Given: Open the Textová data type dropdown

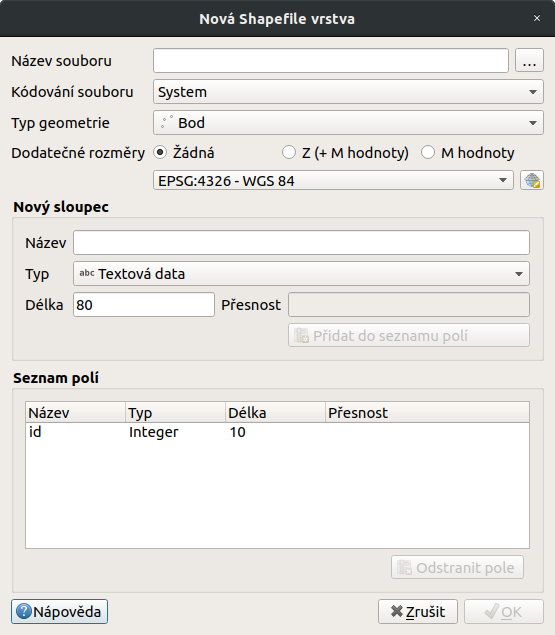Looking at the screenshot, I should click(301, 274).
